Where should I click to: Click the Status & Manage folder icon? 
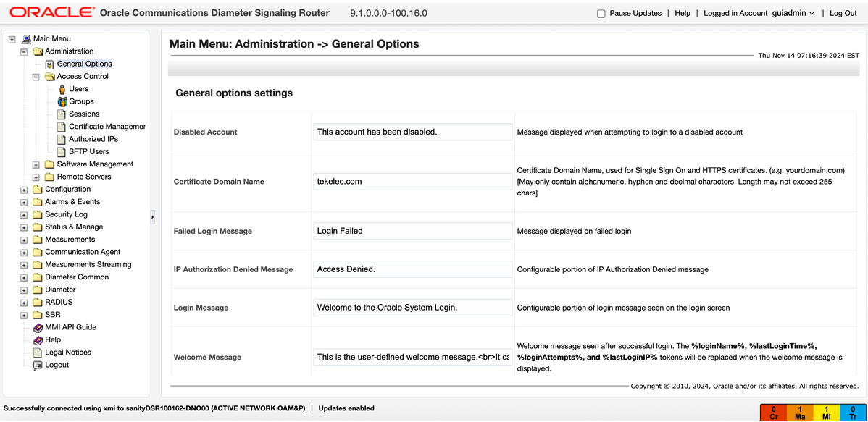tap(37, 227)
